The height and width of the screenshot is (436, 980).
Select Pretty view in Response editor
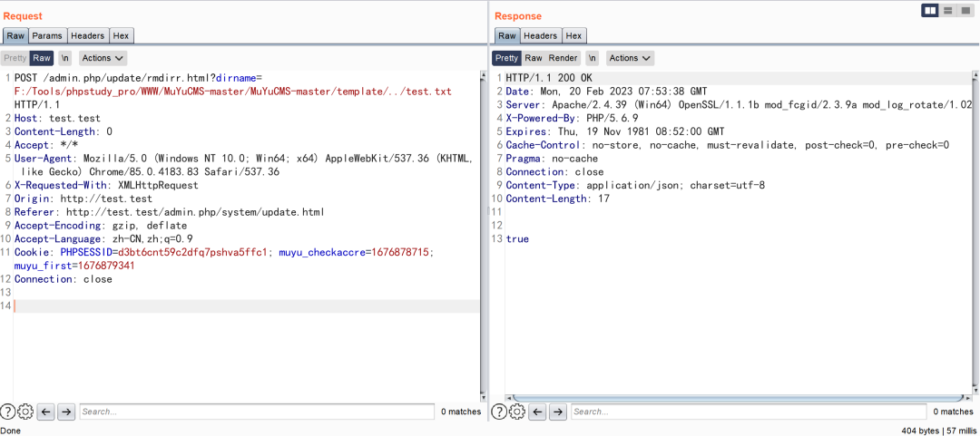pyautogui.click(x=507, y=58)
